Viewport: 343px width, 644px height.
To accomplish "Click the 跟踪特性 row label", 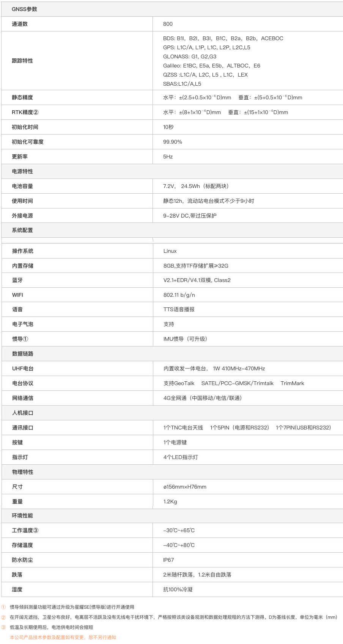I will click(x=22, y=61).
